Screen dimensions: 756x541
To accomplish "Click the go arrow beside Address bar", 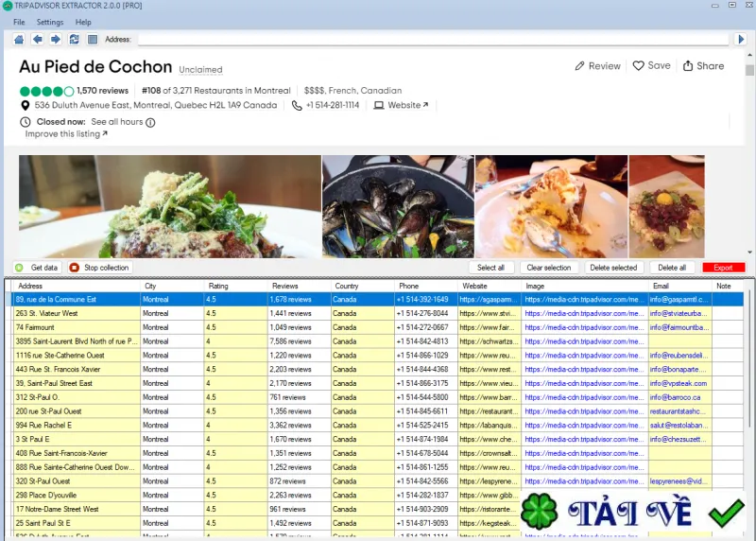I will [x=741, y=39].
